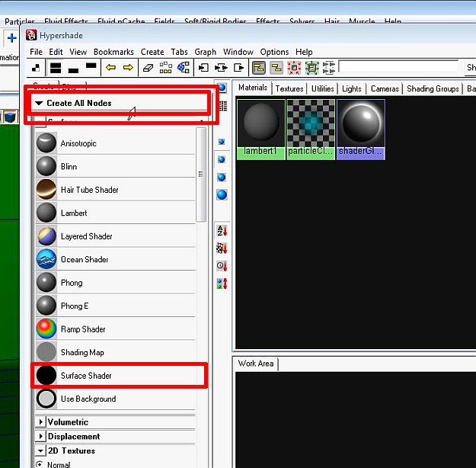The image size is (476, 468).
Task: Select the shaderGlow swatch
Action: pos(361,130)
